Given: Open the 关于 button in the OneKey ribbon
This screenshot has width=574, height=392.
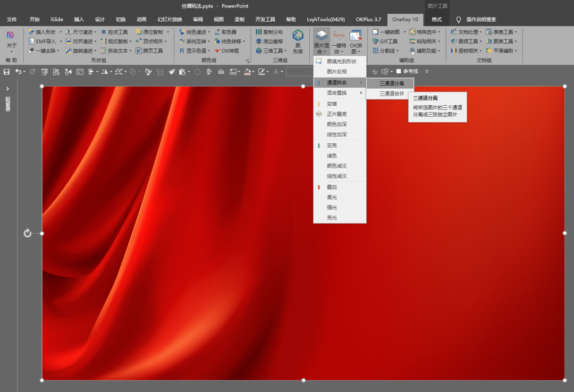Looking at the screenshot, I should [x=11, y=41].
